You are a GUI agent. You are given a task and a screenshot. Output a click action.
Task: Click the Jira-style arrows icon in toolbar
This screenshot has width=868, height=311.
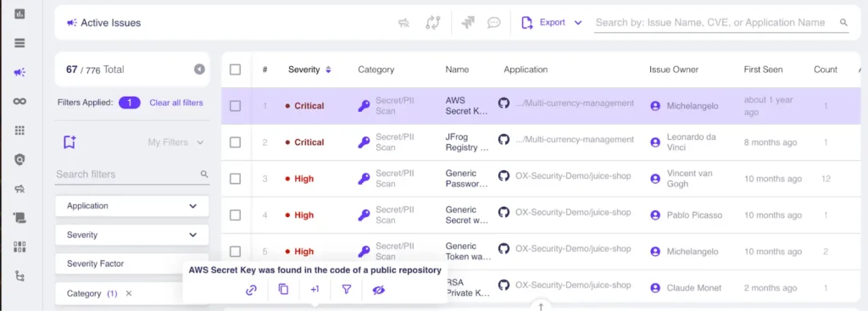coord(468,23)
